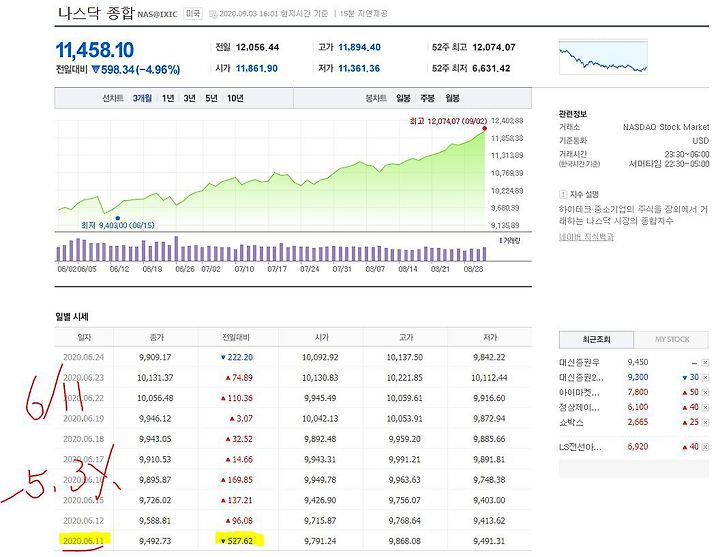Open 아이마켓... stock page
Viewport: 720px width, 557px height.
point(579,393)
